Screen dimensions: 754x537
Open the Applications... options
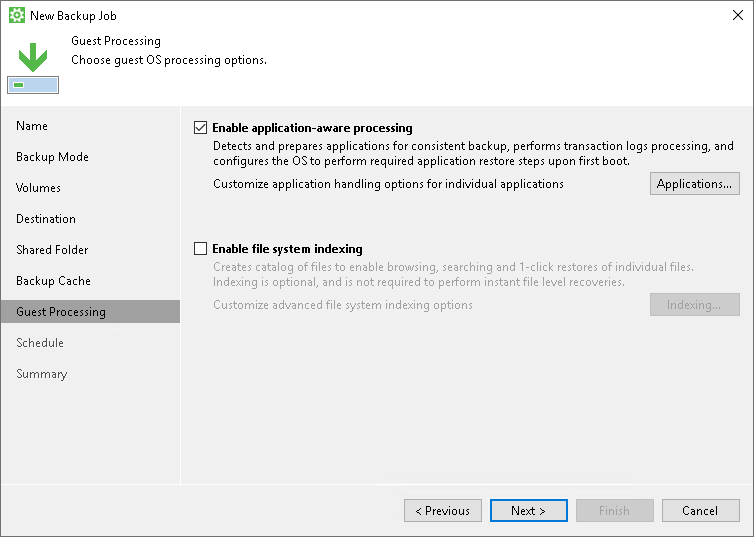(694, 184)
